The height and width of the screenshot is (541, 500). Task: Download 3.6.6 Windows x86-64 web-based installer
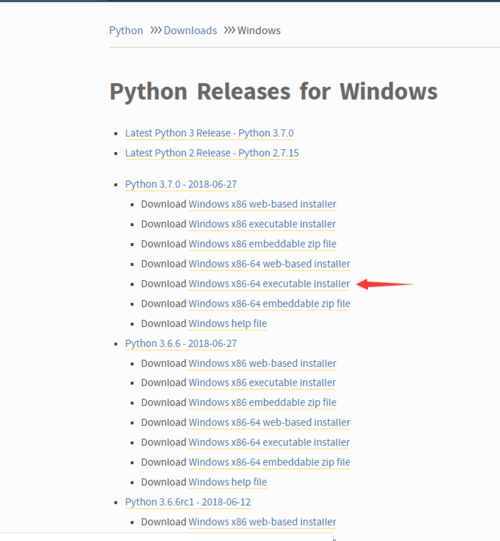click(269, 422)
